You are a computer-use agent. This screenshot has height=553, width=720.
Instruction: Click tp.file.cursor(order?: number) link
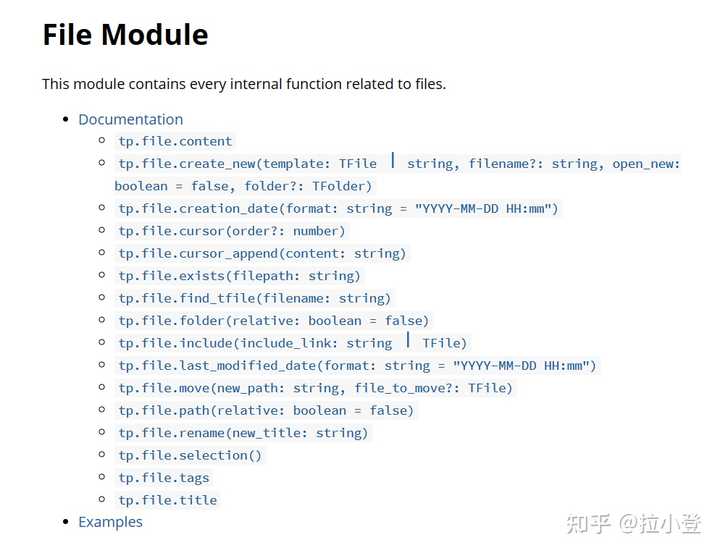coord(231,231)
